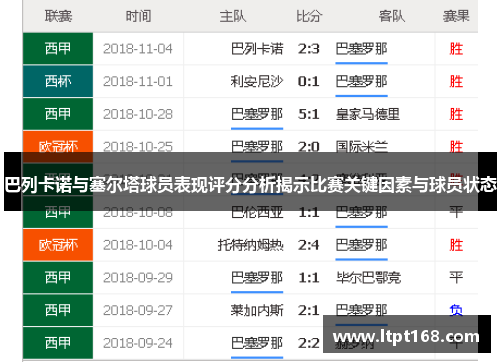Click the 2:2 score

pyautogui.click(x=309, y=343)
